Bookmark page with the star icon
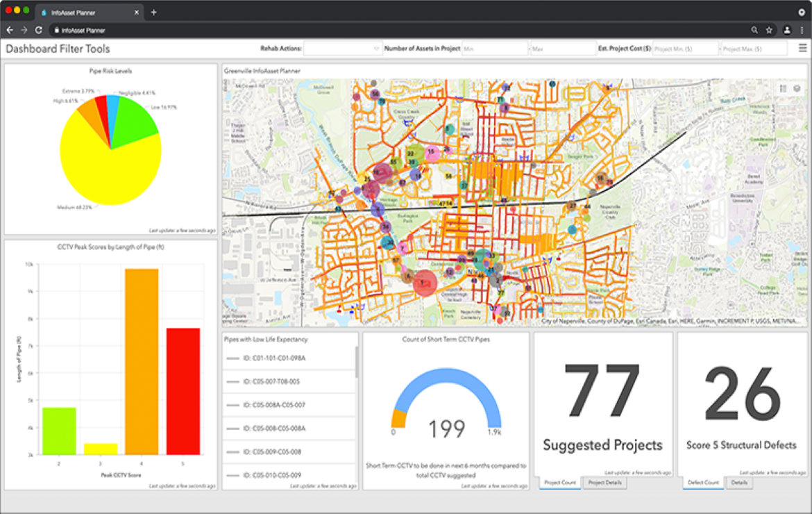Viewport: 812px width, 514px height. pos(769,31)
